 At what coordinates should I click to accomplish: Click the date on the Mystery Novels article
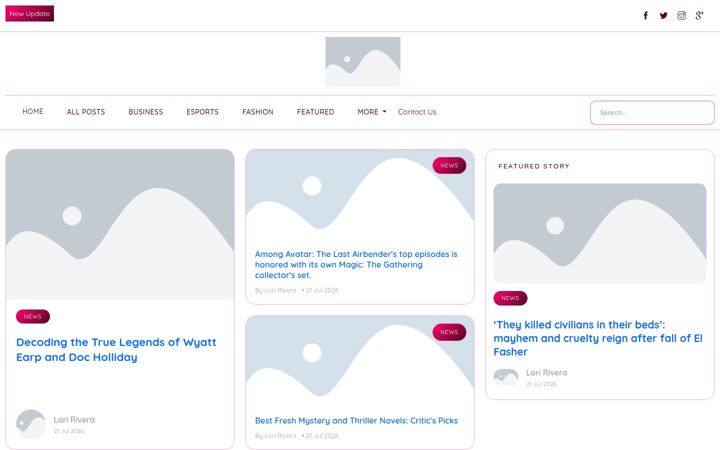point(322,435)
